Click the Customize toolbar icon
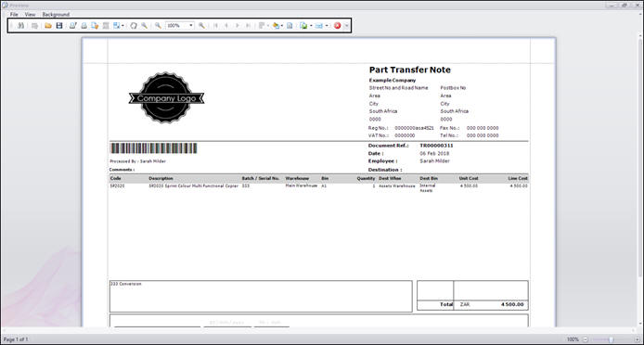This screenshot has width=644, height=345. (x=35, y=25)
